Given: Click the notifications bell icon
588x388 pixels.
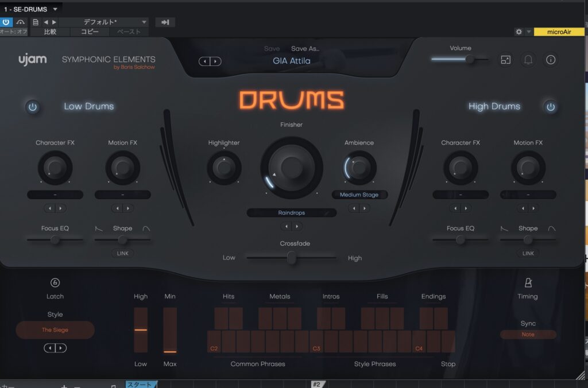Looking at the screenshot, I should tap(528, 60).
